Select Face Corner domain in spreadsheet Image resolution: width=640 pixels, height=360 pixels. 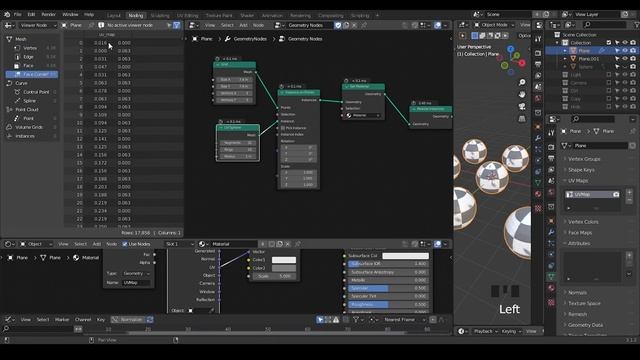tap(32, 74)
